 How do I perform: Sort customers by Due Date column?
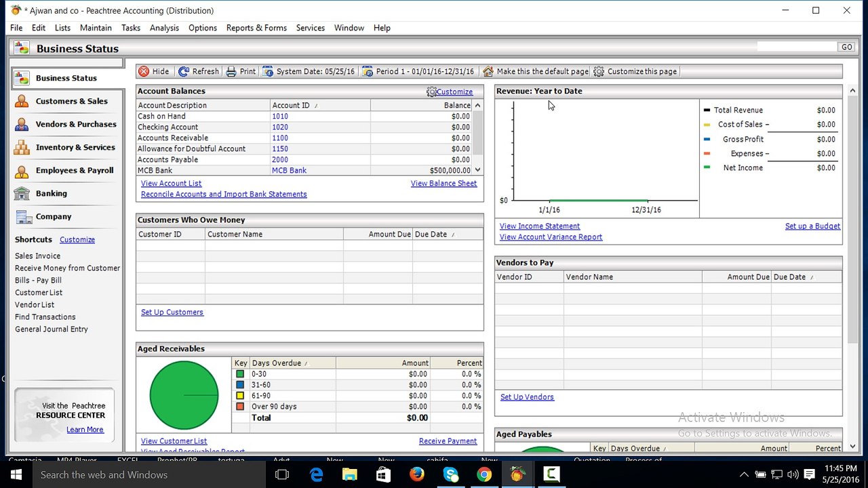point(448,235)
